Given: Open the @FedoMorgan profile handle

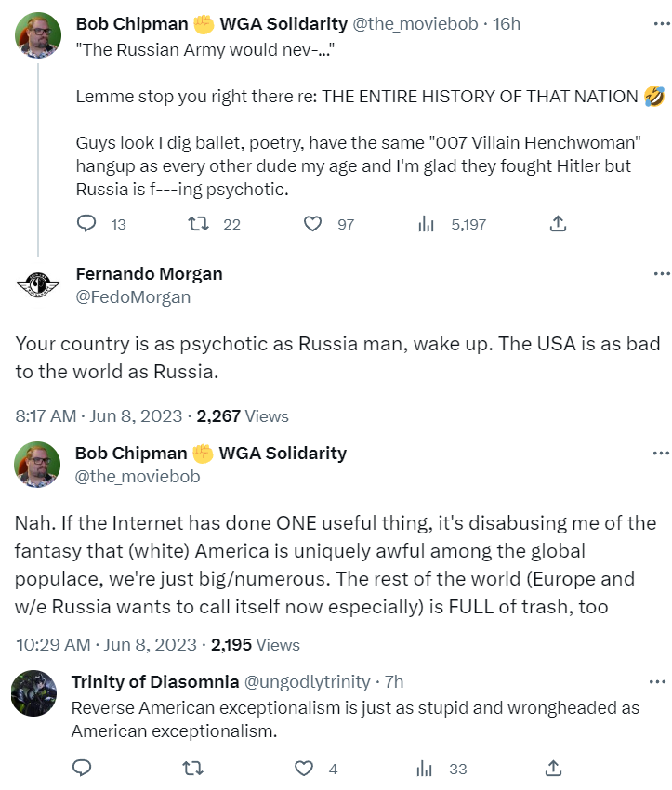Looking at the screenshot, I should 132,297.
